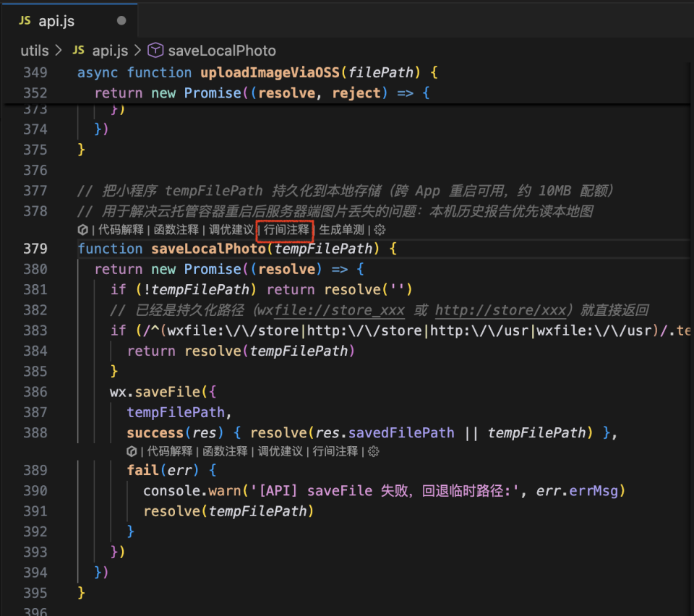
Task: Place cursor on saveLocalPhoto function name
Action: click(208, 249)
